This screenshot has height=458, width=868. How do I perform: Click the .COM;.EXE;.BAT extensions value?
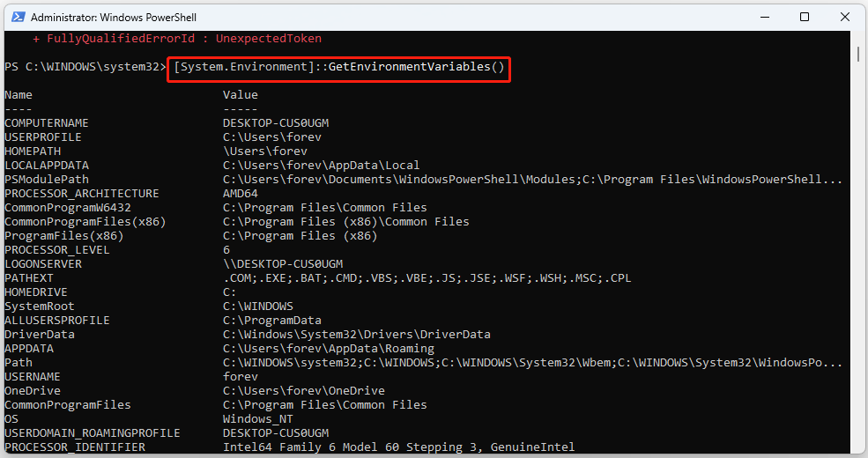(x=427, y=278)
